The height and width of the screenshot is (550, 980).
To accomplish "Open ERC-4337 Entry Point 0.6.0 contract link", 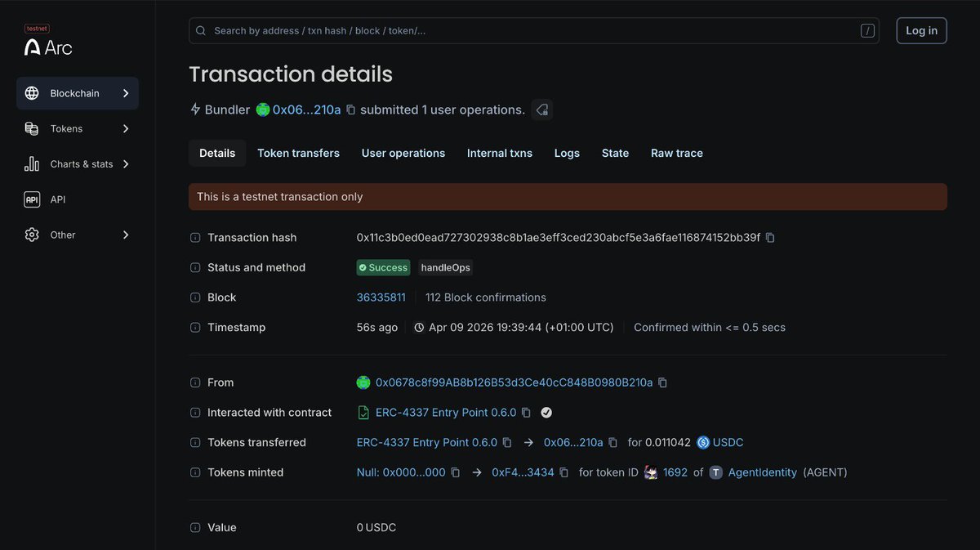I will 446,413.
